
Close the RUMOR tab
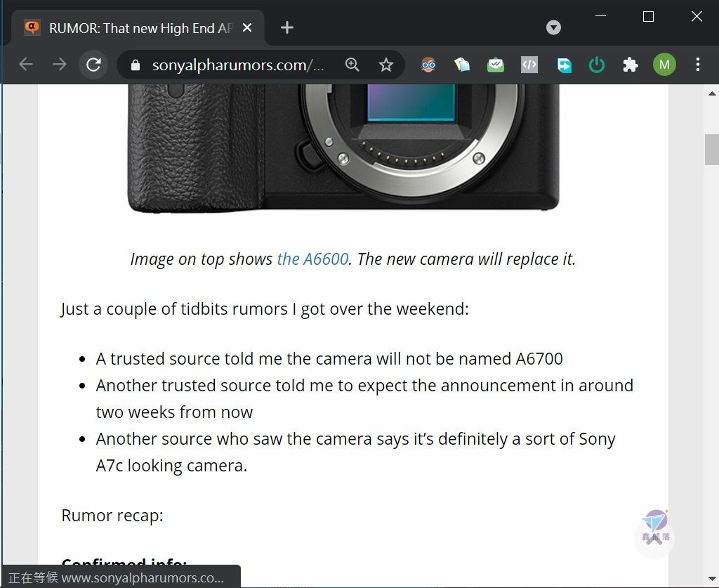(247, 28)
